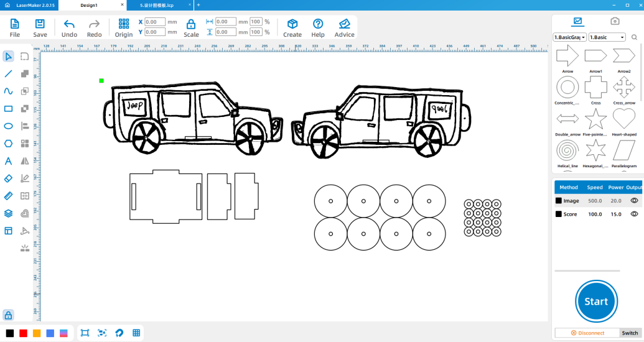This screenshot has width=644, height=342.
Task: Click the Save toolbar button
Action: [40, 29]
